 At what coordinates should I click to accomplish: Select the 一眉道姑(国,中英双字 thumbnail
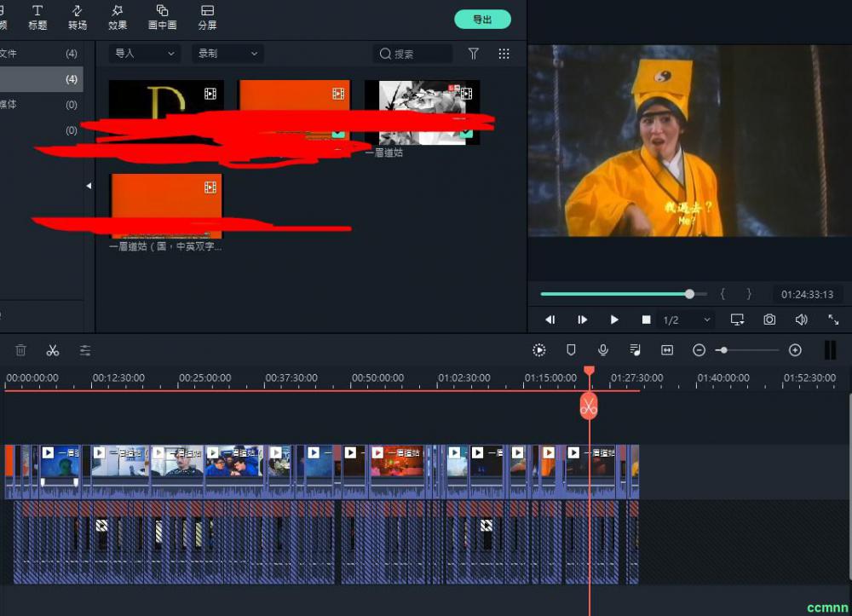coord(166,206)
